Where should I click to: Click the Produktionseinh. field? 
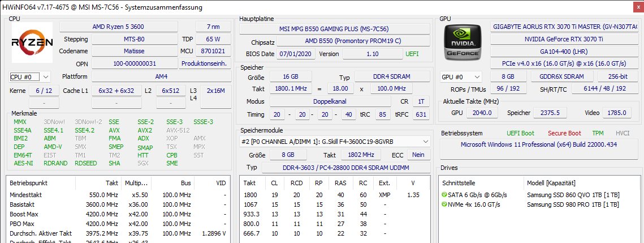coord(205,64)
